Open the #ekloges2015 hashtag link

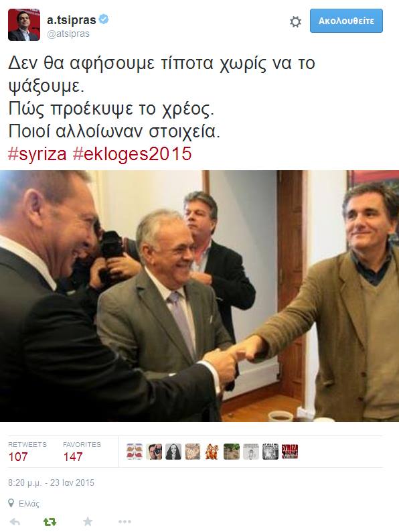132,153
